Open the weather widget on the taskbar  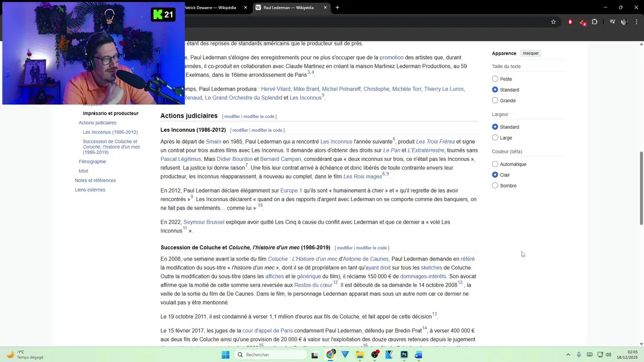25,354
